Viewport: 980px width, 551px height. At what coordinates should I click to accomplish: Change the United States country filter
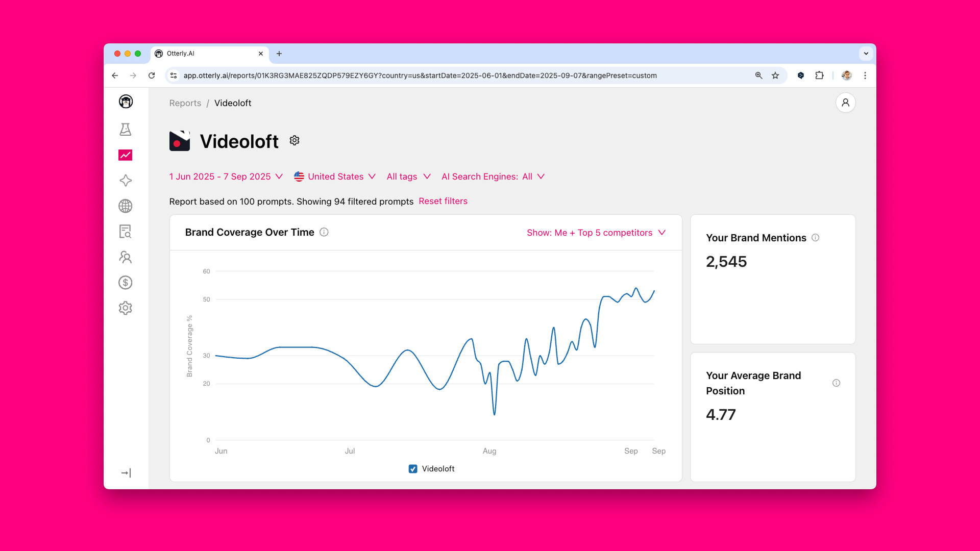335,177
